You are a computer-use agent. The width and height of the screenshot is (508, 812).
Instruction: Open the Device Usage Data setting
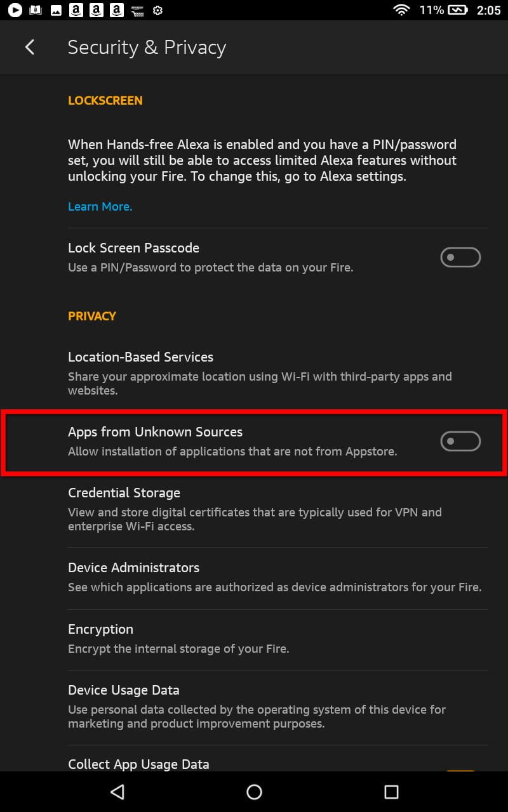254,706
